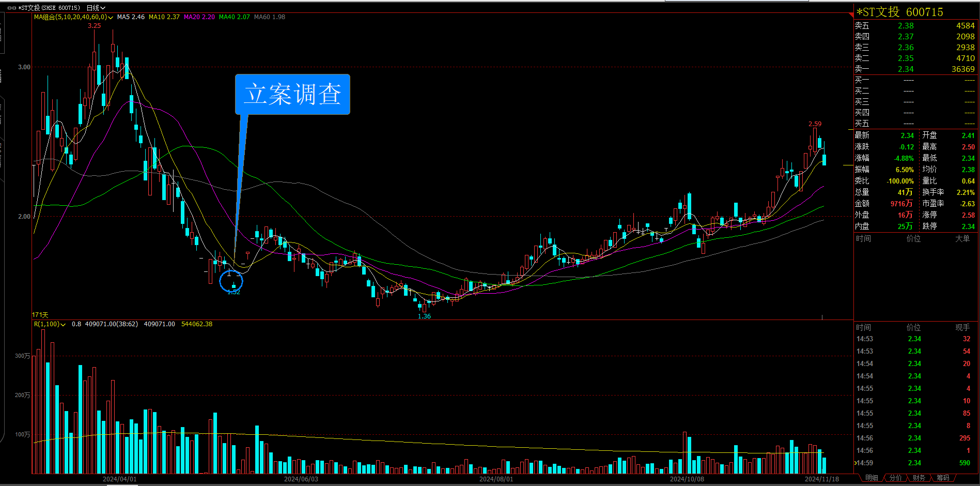Click the magenta MA20 2.20 label
Viewport: 980px width, 486px height.
pos(199,17)
